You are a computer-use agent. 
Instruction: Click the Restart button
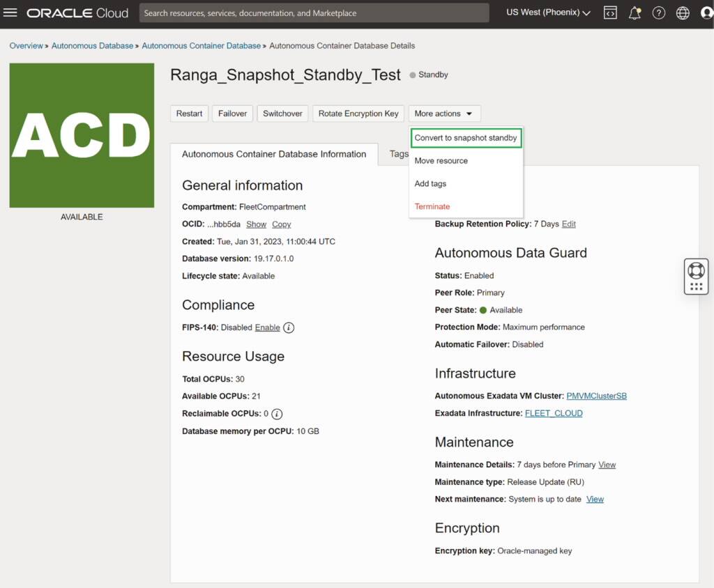pyautogui.click(x=189, y=113)
